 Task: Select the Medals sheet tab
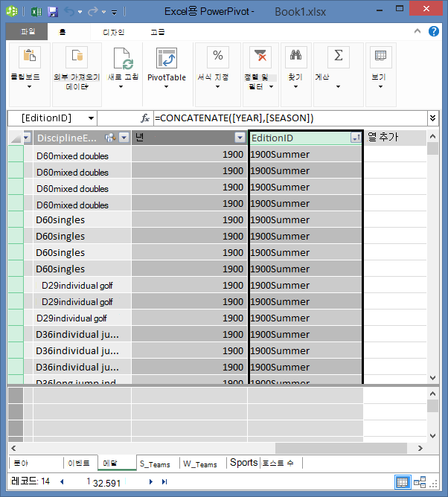117,463
